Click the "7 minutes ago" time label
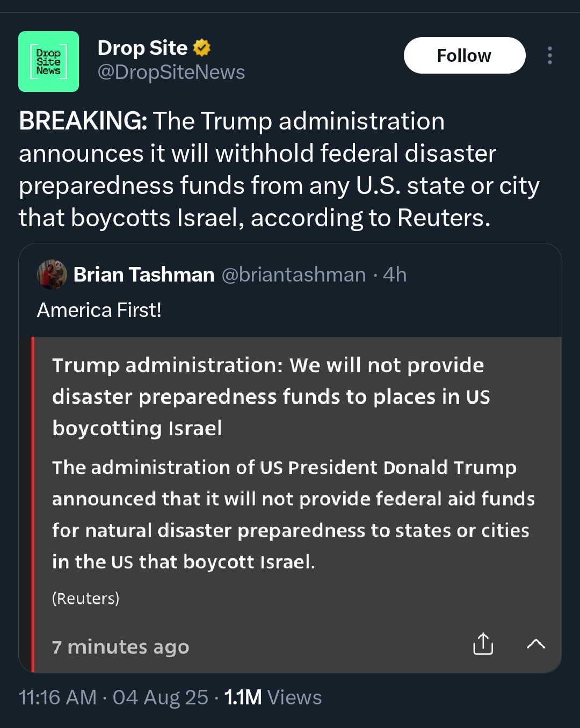 point(120,647)
